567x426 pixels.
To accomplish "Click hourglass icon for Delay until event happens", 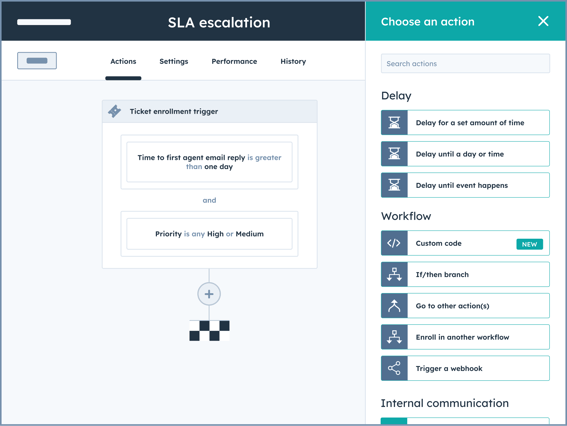I will (x=394, y=185).
